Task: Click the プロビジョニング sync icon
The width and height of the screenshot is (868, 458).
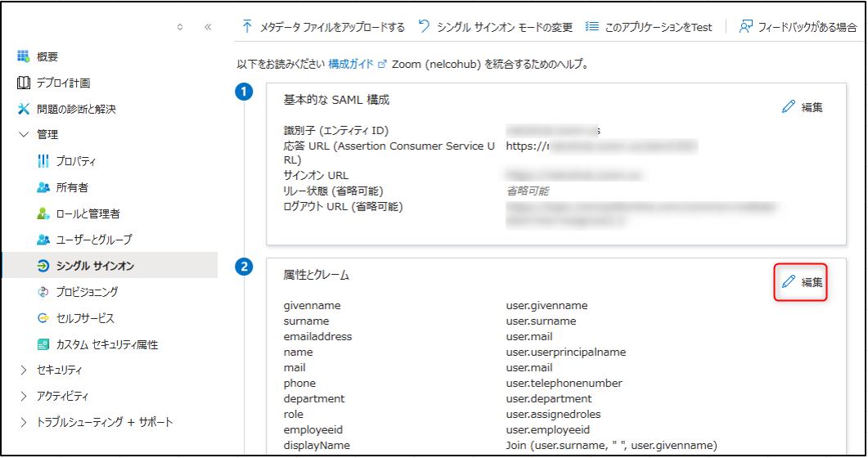Action: click(43, 292)
